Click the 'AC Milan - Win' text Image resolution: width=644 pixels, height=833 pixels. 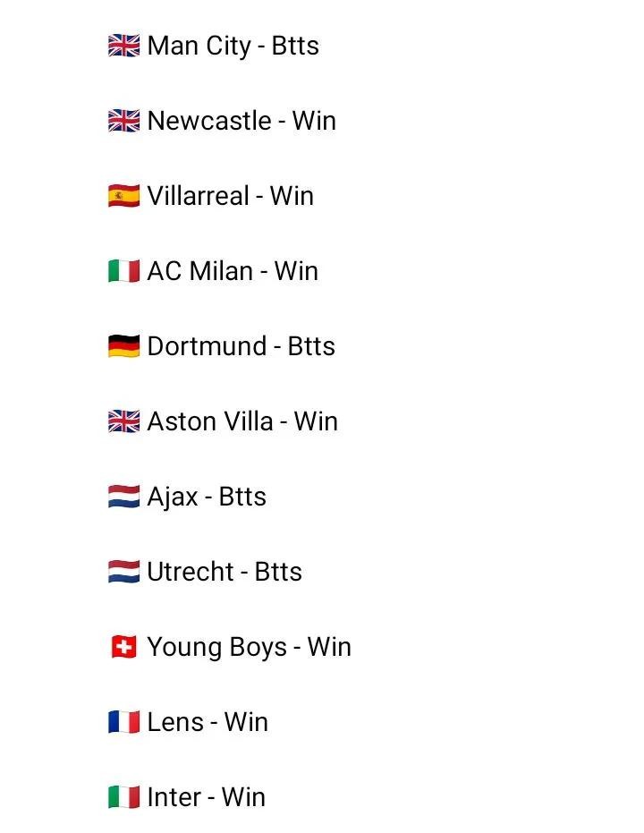233,271
